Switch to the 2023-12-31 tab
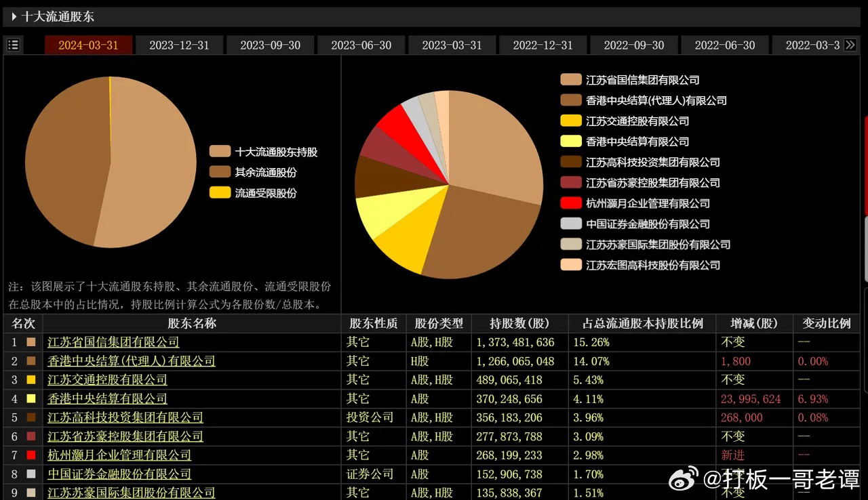Image resolution: width=868 pixels, height=500 pixels. 179,45
